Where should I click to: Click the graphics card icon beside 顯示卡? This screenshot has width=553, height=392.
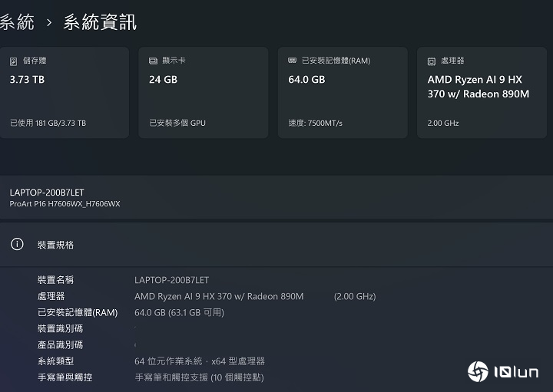pyautogui.click(x=154, y=61)
